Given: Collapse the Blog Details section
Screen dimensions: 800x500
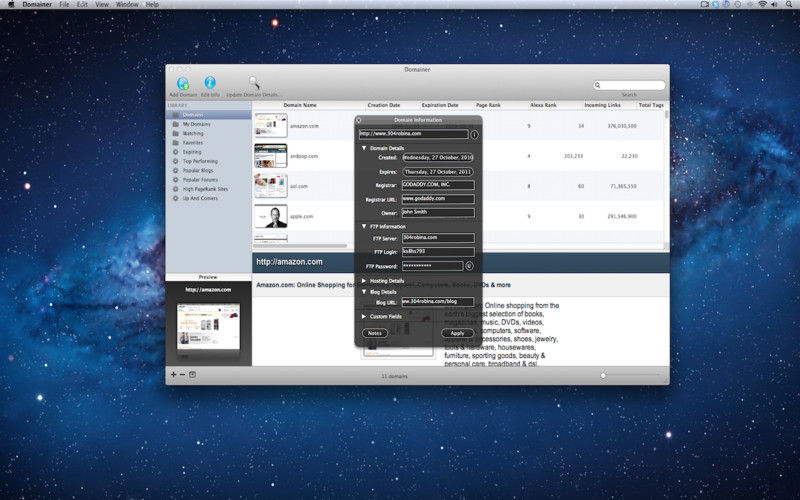Looking at the screenshot, I should click(x=364, y=292).
